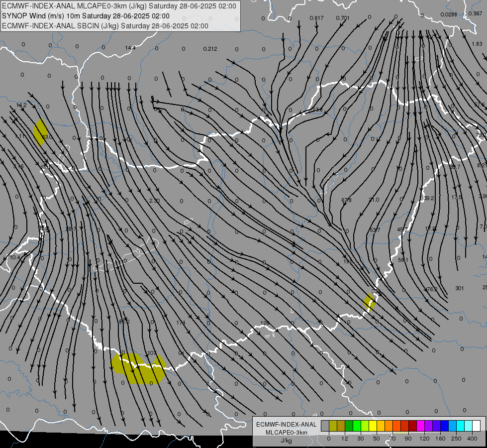This screenshot has height=448, width=487.
Task: Click the map value '21.0'
Action: coord(374,200)
